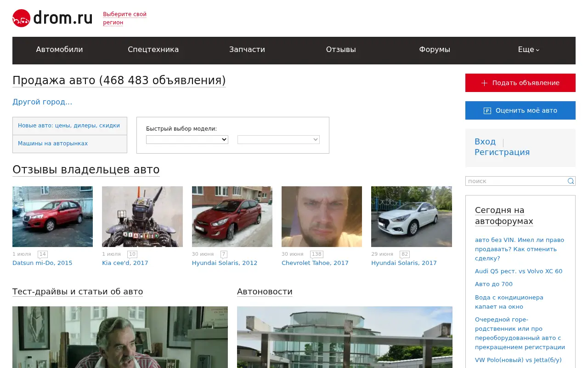Expand the Еще menu
The image size is (588, 368).
(x=528, y=50)
